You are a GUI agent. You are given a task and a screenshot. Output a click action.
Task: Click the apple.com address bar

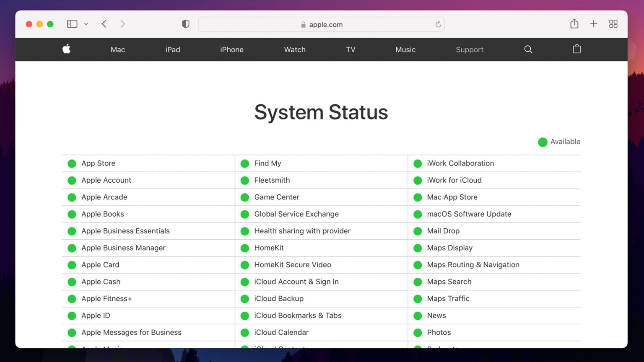[321, 24]
